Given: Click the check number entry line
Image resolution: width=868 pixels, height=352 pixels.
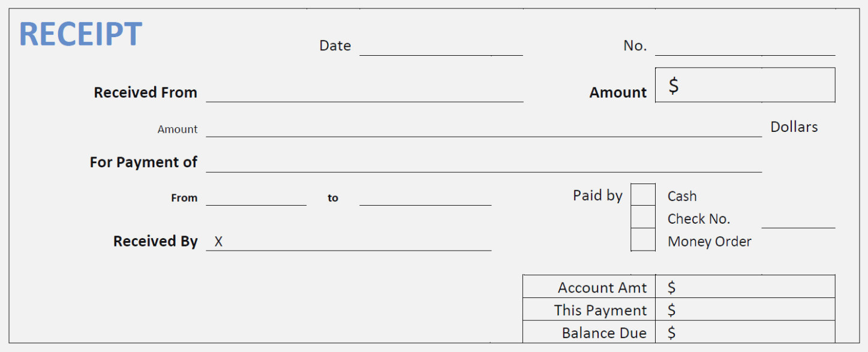Looking at the screenshot, I should [798, 219].
